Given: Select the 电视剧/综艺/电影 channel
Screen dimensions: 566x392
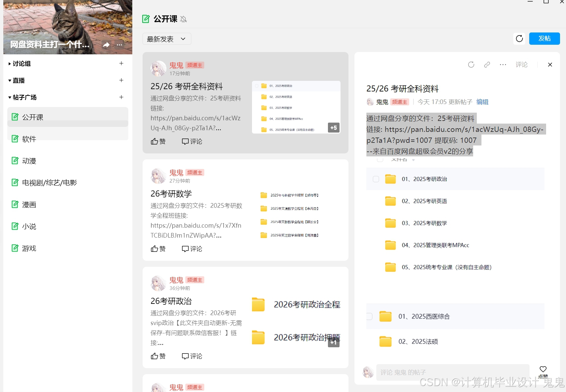Looking at the screenshot, I should [68, 183].
